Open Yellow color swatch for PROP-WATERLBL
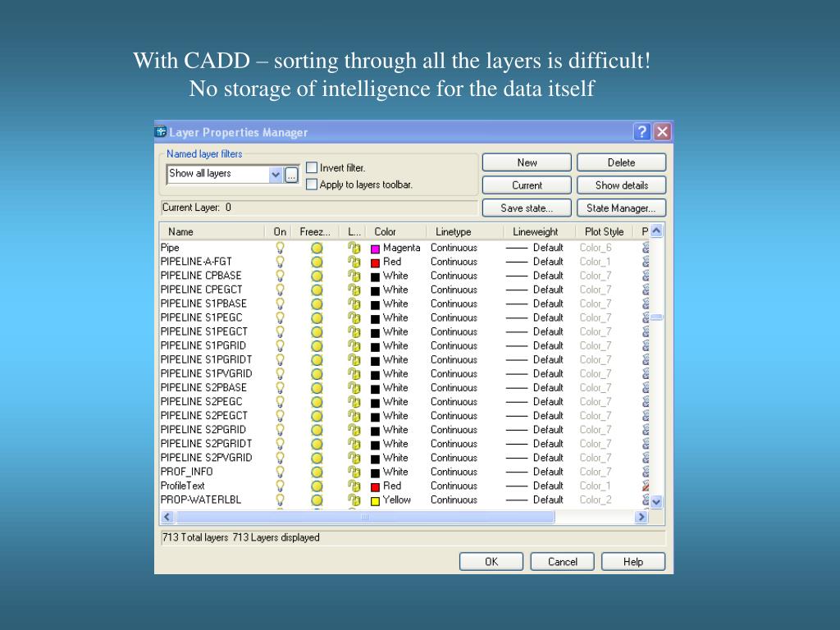Viewport: 840px width, 630px height. pyautogui.click(x=375, y=501)
